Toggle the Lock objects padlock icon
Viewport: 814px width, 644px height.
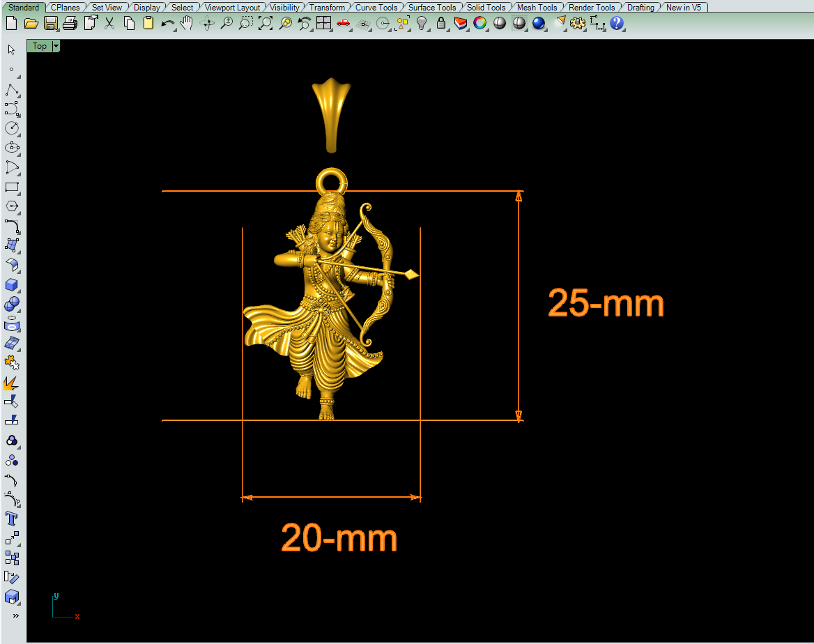click(440, 23)
